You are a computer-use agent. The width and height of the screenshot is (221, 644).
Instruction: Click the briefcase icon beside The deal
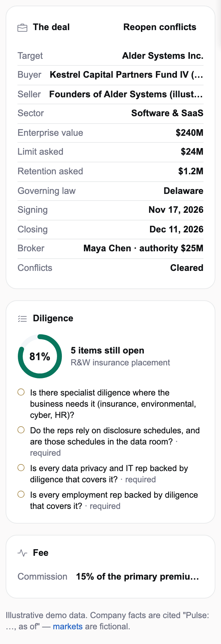22,28
